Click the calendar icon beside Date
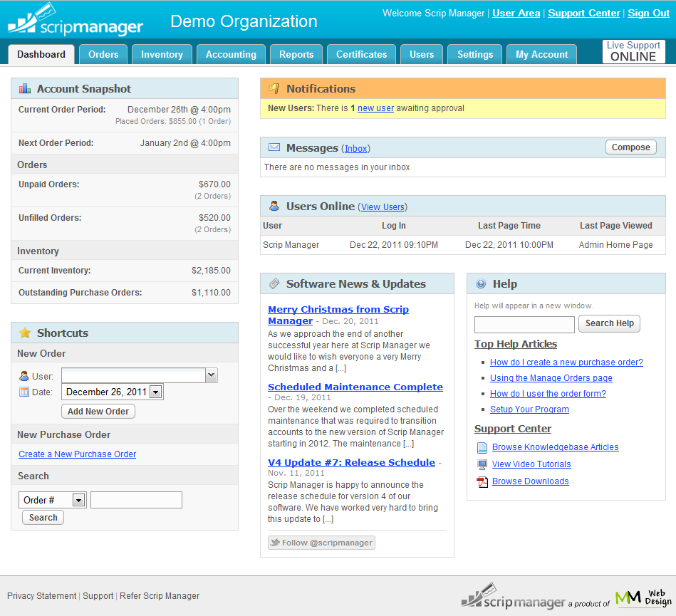This screenshot has width=676, height=616. click(24, 392)
